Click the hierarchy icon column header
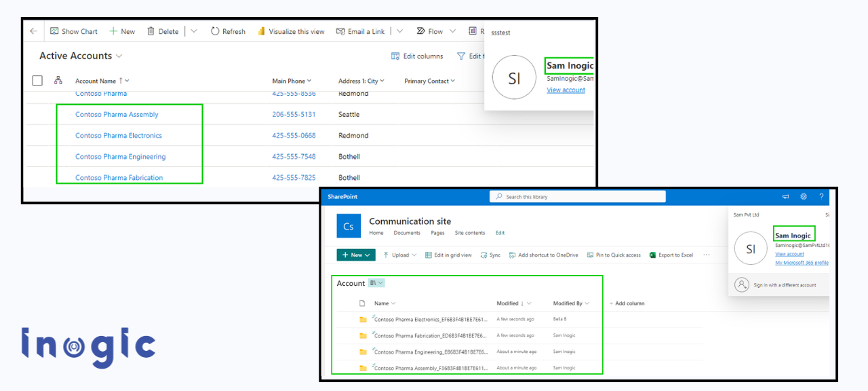The image size is (868, 391). click(x=58, y=80)
